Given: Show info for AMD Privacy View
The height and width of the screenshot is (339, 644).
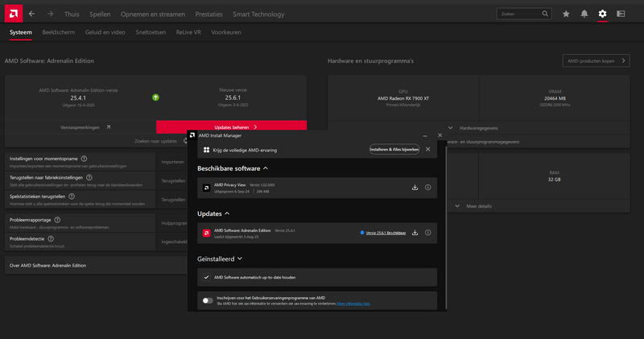Looking at the screenshot, I should coord(427,188).
